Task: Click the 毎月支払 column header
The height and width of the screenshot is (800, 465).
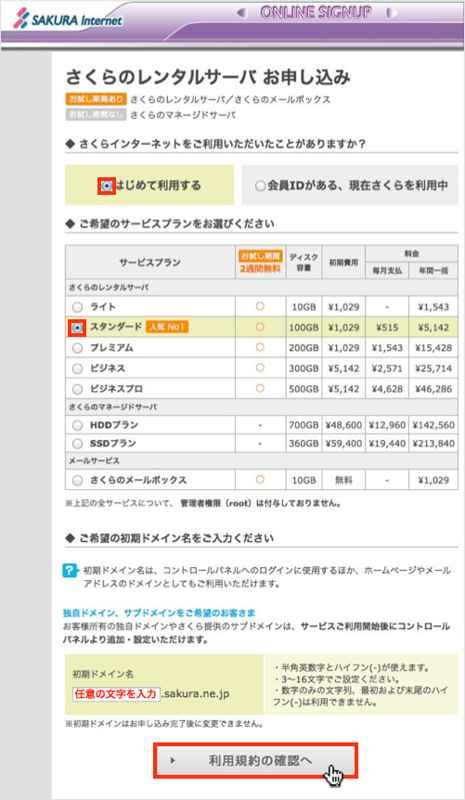Action: point(387,271)
